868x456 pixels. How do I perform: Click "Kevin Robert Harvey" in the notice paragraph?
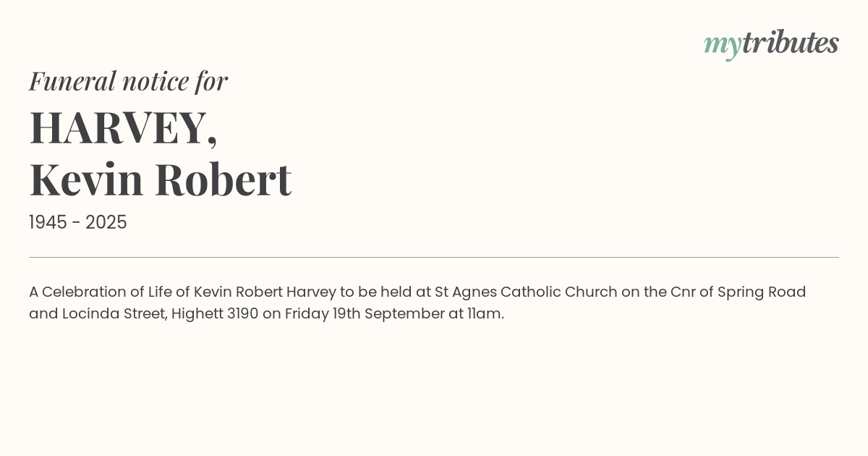tap(265, 292)
